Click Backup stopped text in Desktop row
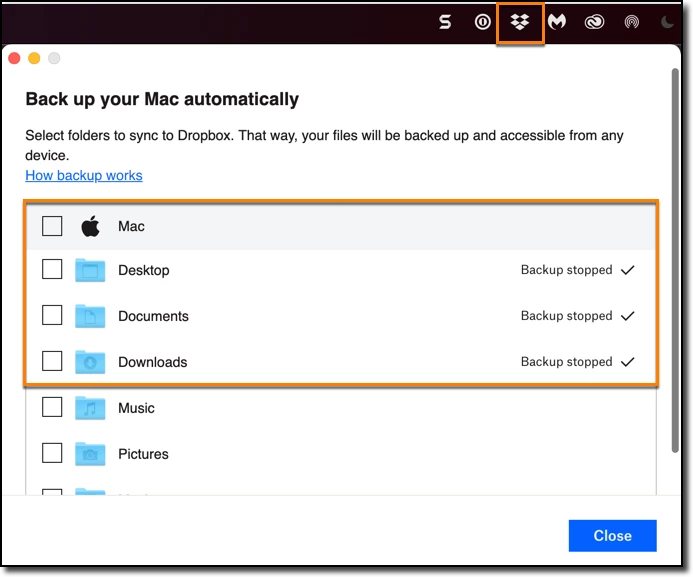 567,270
